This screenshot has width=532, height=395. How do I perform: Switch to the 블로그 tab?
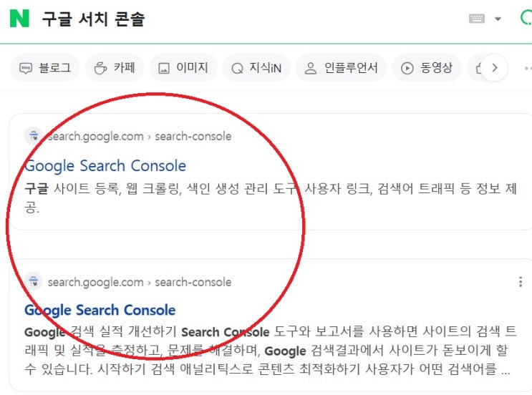tap(45, 68)
